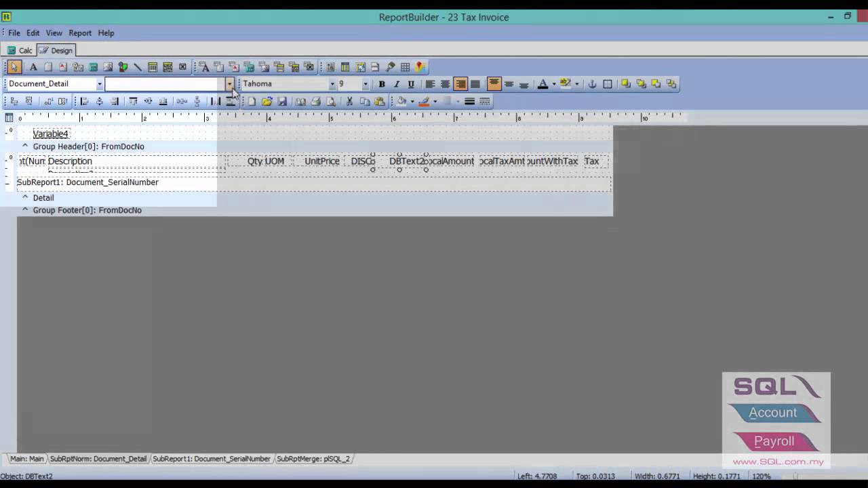Toggle justified text alignment
The height and width of the screenshot is (488, 868).
pos(475,84)
